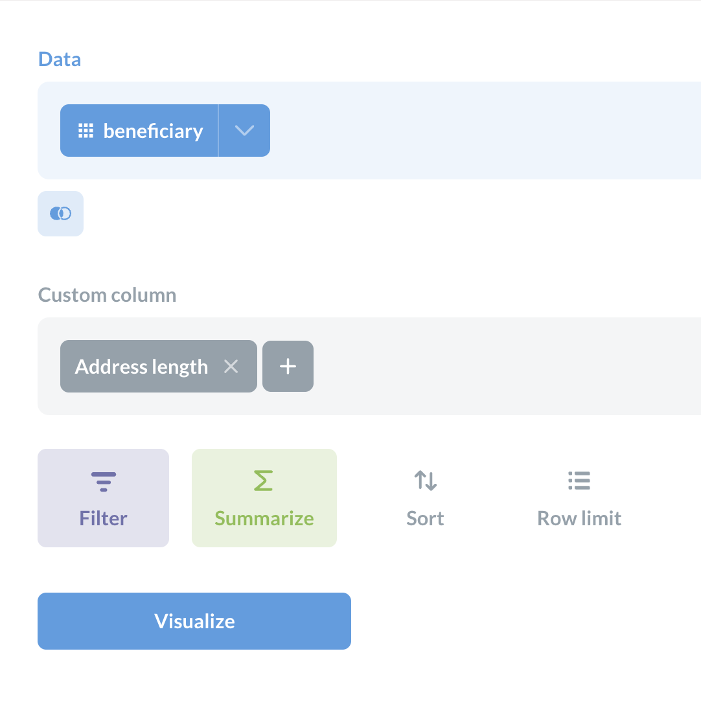Open the beneficiary table picker
The image size is (701, 728).
coord(139,130)
